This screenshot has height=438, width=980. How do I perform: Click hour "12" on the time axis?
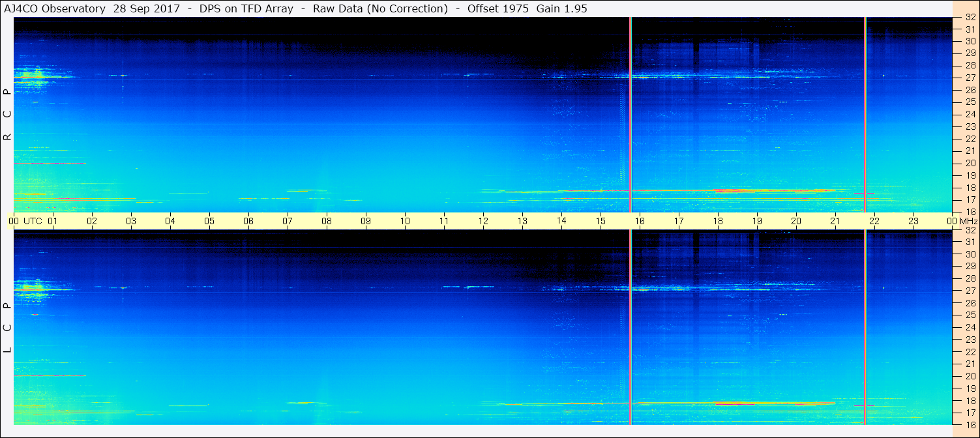(483, 221)
